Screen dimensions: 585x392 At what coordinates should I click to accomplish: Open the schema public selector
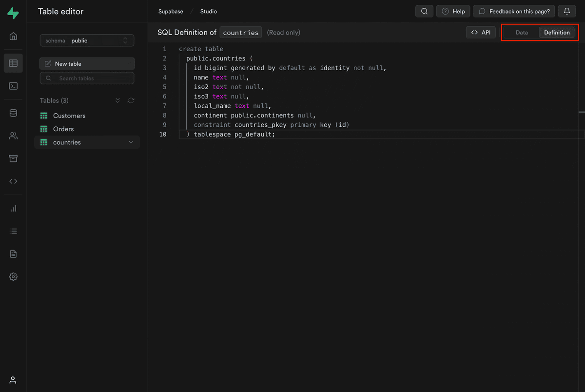[x=87, y=40]
